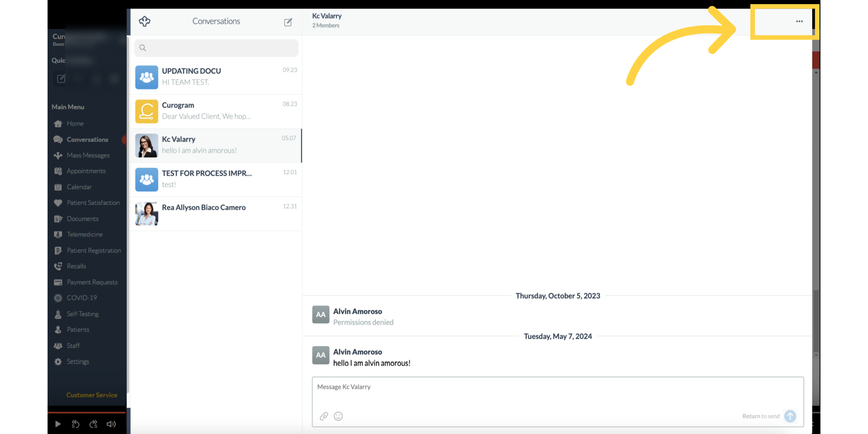This screenshot has height=434, width=868.
Task: Click the Message Kc Valarry text box
Action: (x=557, y=402)
